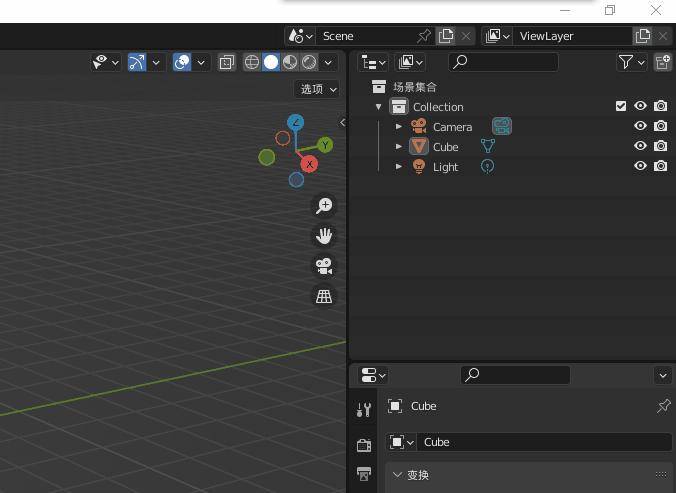This screenshot has height=493, width=676.
Task: Toggle X-ray mode
Action: (226, 62)
